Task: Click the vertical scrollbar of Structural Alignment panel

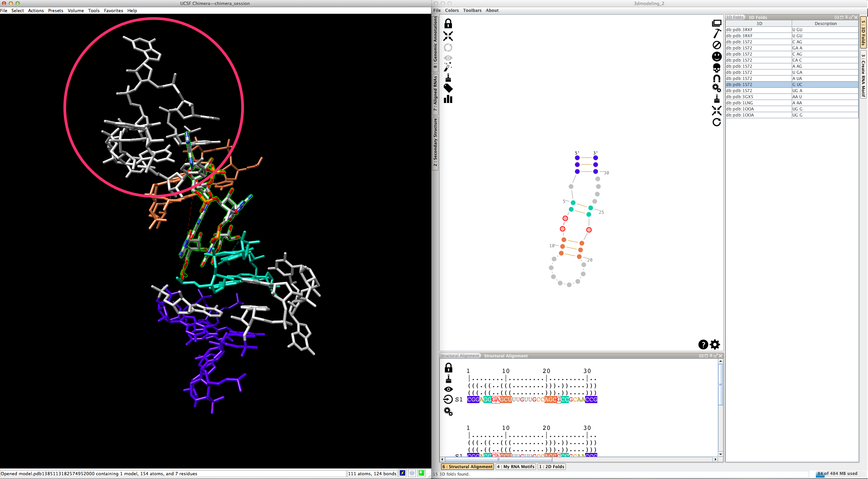Action: pyautogui.click(x=720, y=408)
